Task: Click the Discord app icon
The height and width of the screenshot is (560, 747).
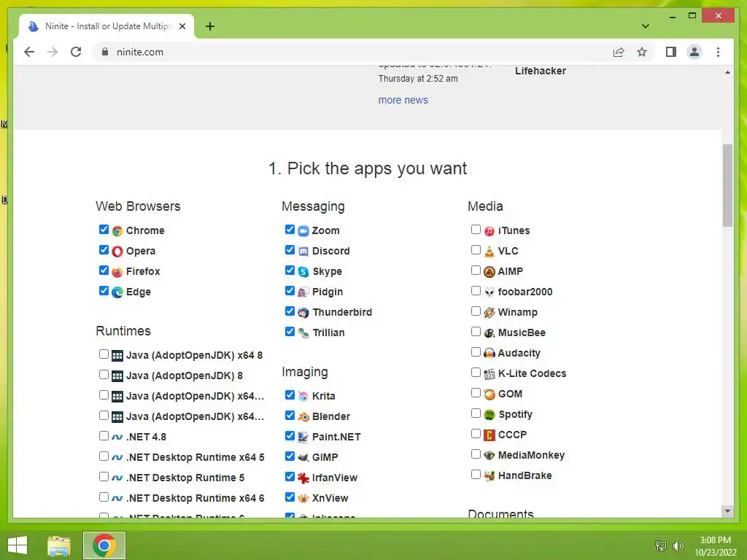Action: pos(303,252)
